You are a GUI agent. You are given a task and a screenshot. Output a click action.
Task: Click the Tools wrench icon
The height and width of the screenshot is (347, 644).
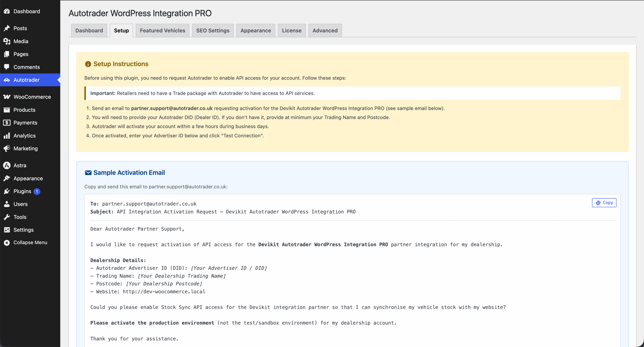[7, 217]
